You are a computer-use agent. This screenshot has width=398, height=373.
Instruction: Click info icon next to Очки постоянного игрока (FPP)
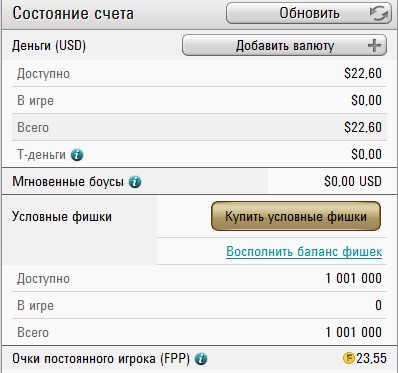point(201,359)
